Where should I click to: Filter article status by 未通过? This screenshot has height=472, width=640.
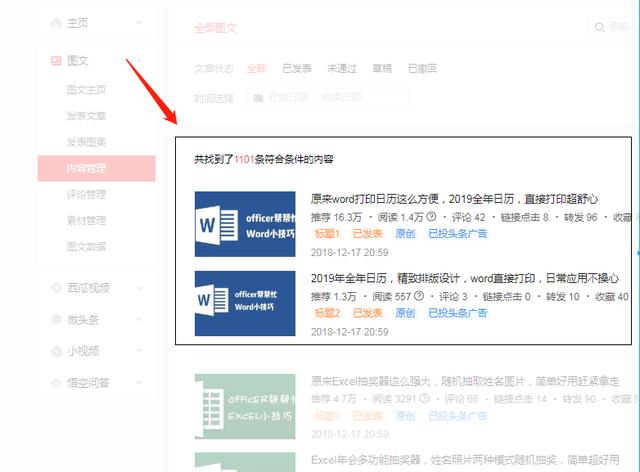(x=342, y=68)
